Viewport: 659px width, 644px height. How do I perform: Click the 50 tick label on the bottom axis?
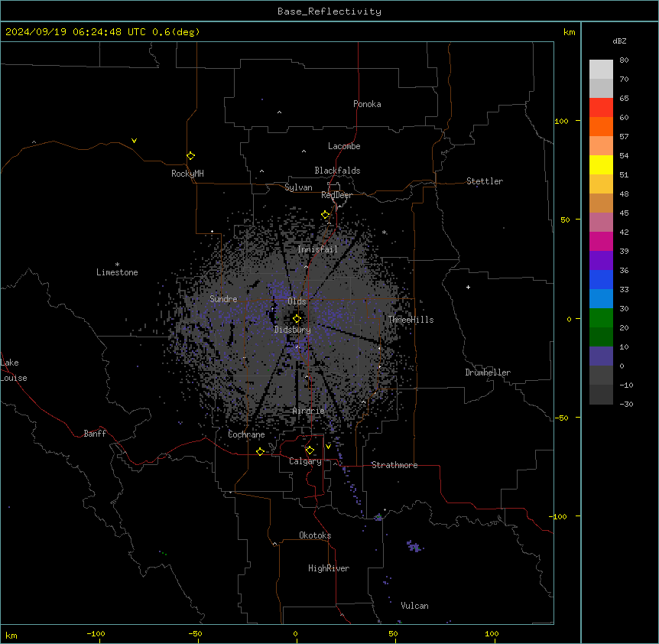point(393,633)
